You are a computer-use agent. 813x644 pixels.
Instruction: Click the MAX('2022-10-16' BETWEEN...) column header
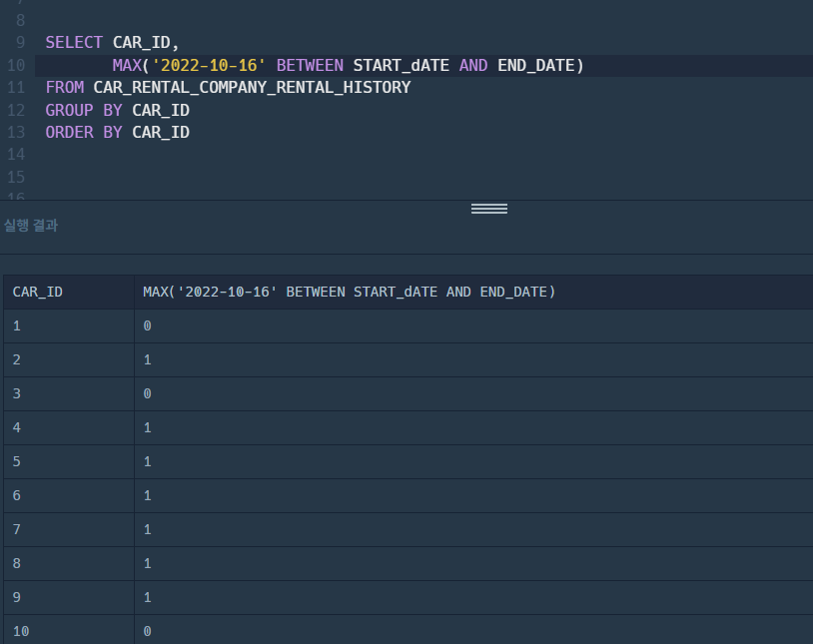click(473, 292)
